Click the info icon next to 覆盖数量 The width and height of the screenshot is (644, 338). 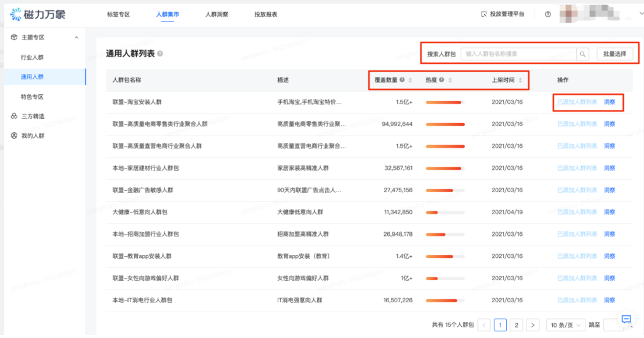(402, 80)
